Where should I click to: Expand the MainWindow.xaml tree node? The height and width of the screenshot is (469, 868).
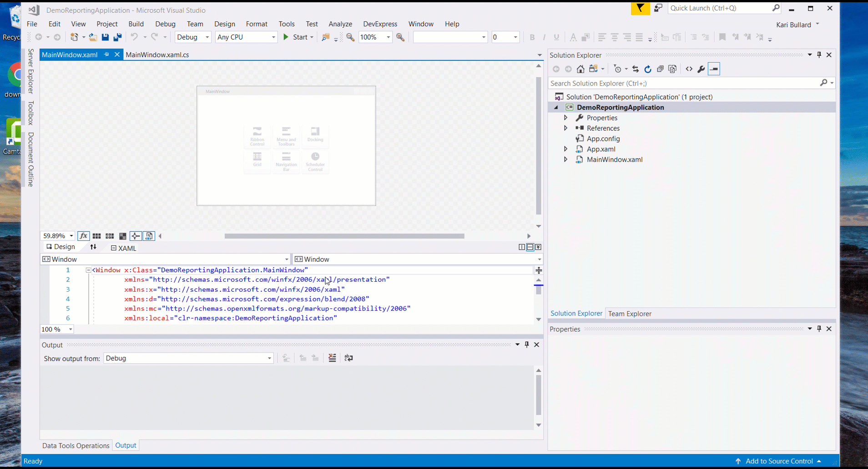pyautogui.click(x=565, y=160)
